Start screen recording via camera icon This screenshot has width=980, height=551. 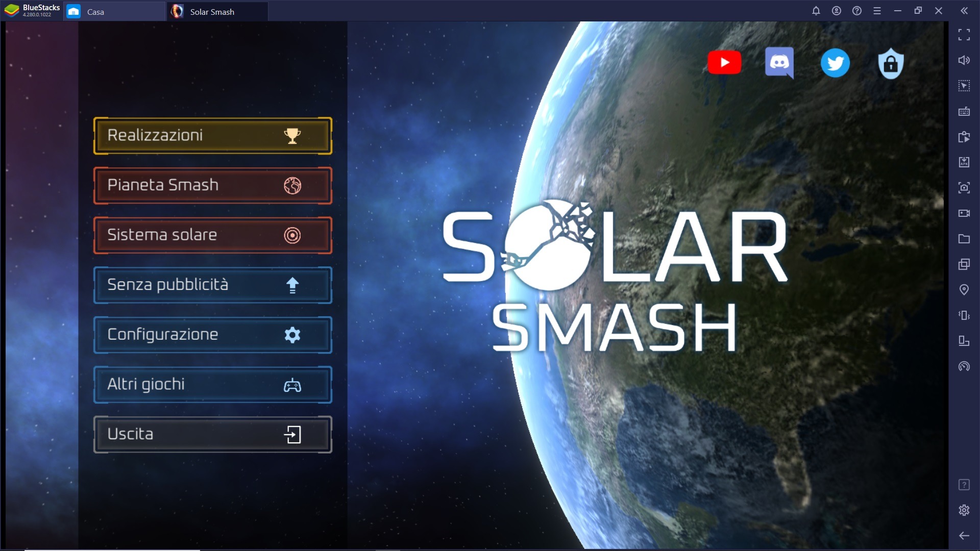pos(964,213)
